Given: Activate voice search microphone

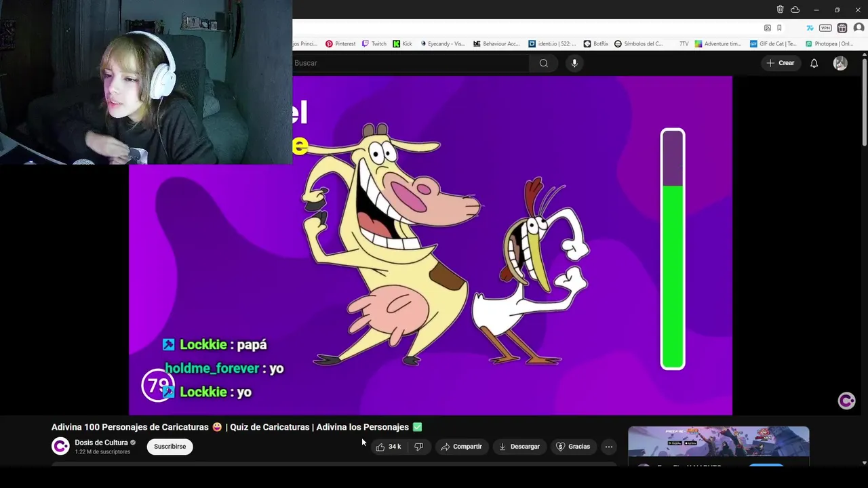Looking at the screenshot, I should click(x=574, y=63).
